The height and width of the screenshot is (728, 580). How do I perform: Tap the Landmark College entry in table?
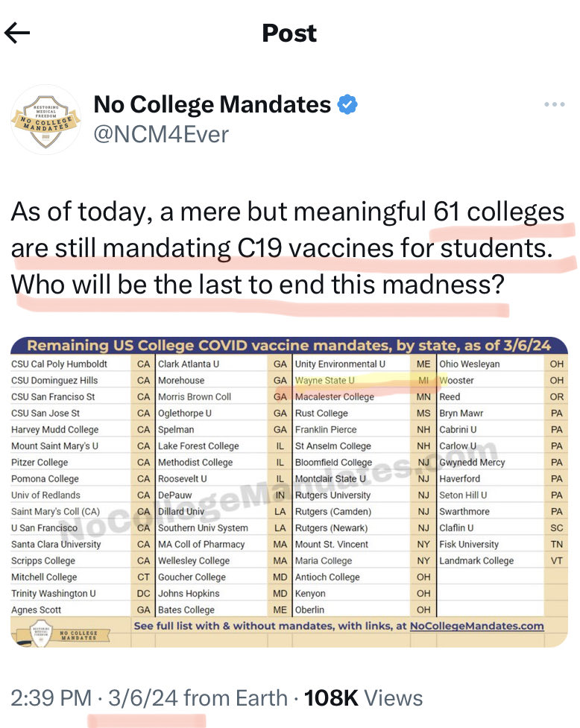pyautogui.click(x=476, y=561)
